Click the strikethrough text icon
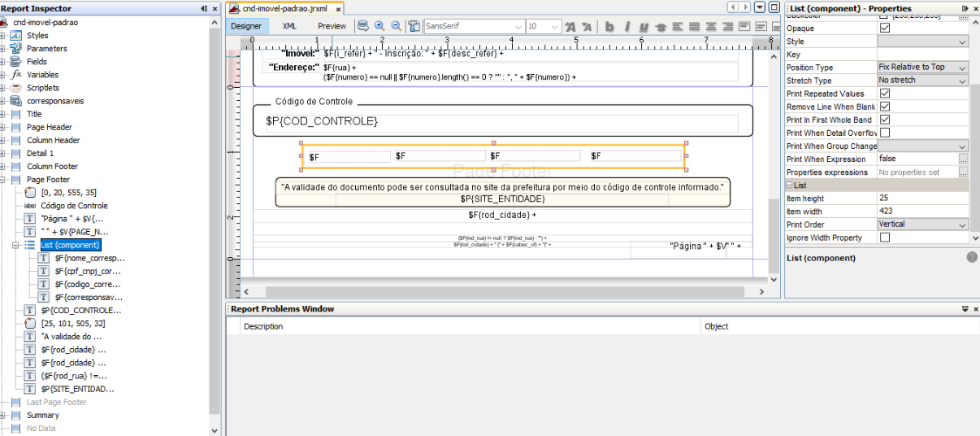 (661, 27)
